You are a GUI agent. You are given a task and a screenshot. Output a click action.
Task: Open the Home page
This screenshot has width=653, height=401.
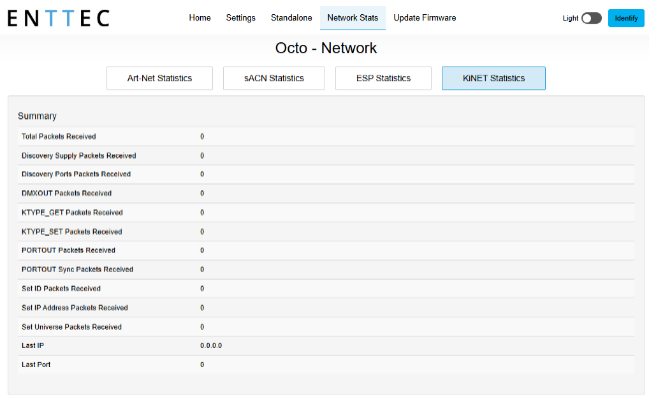tap(199, 18)
